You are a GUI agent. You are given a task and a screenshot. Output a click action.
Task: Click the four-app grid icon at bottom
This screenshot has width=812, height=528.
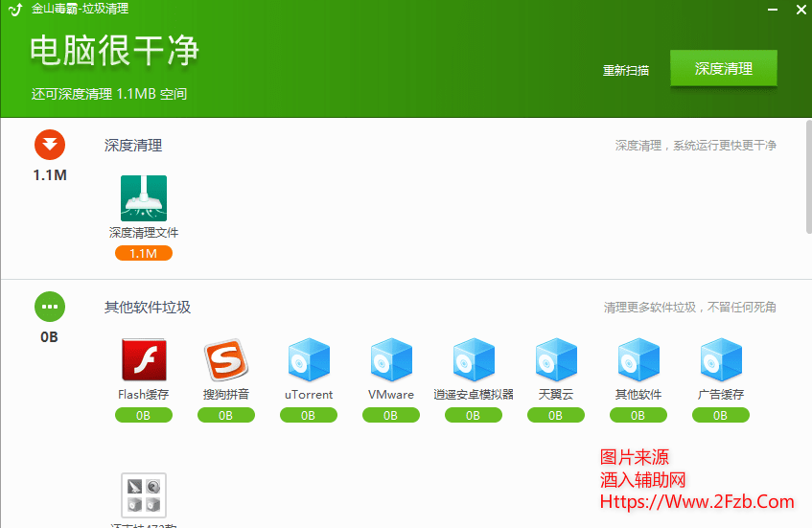tap(144, 495)
